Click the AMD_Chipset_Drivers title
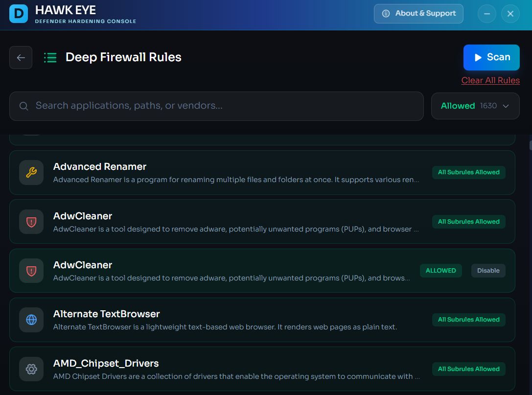Image resolution: width=532 pixels, height=395 pixels. [106, 364]
